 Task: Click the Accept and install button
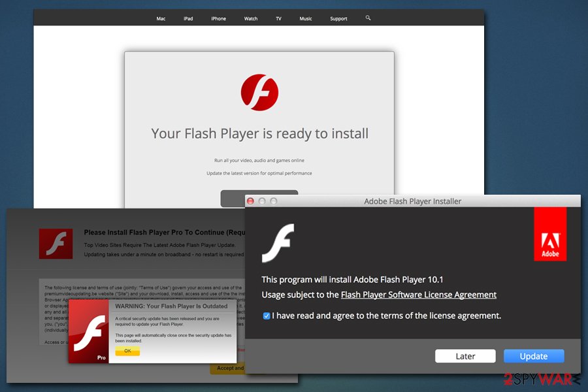(x=227, y=368)
